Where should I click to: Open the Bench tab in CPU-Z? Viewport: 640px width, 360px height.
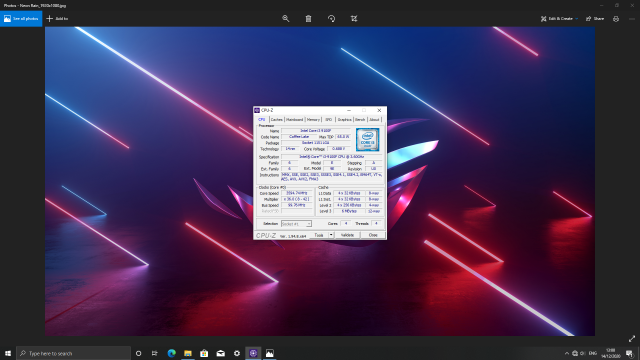click(360, 120)
